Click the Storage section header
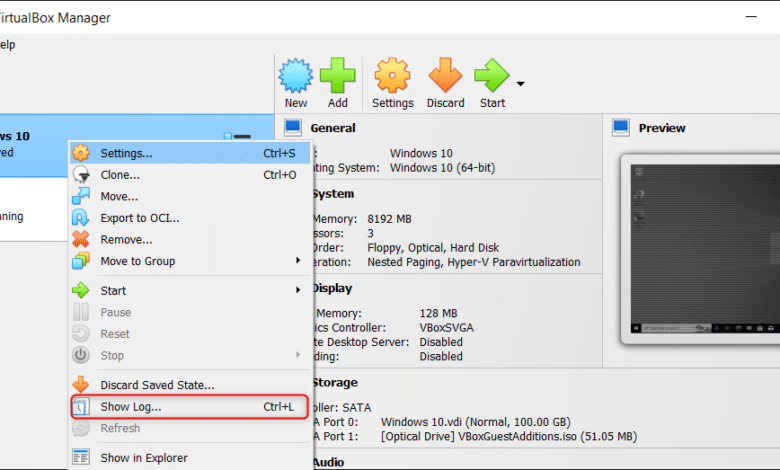The height and width of the screenshot is (470, 780). pos(335,382)
